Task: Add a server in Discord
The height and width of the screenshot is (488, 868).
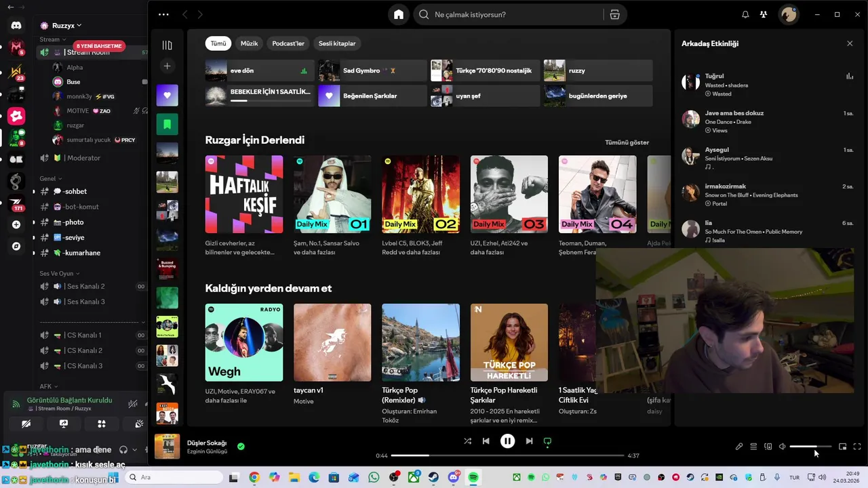Action: click(x=16, y=224)
